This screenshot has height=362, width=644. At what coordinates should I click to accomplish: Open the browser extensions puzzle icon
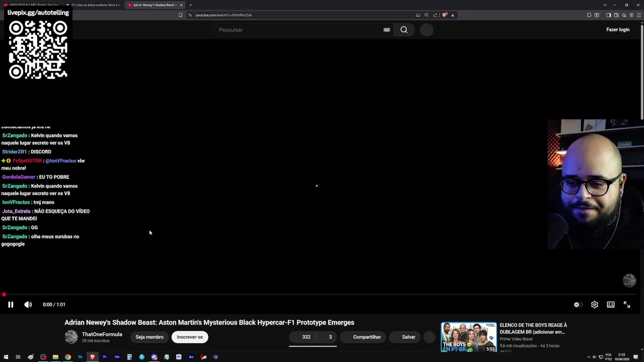pos(589,15)
